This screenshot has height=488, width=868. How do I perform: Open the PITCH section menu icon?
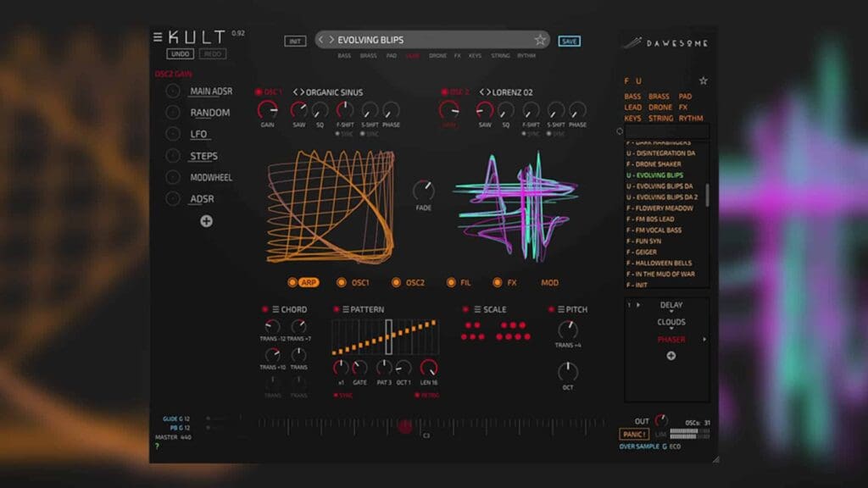pyautogui.click(x=561, y=309)
